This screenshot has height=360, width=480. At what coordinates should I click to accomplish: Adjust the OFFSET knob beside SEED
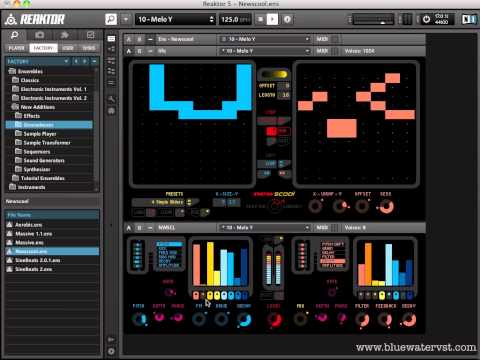click(x=362, y=206)
